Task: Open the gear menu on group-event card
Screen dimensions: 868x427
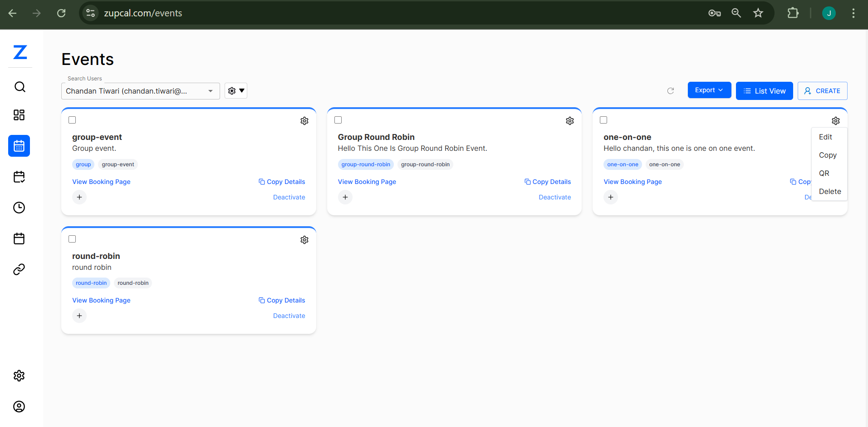Action: click(x=304, y=121)
